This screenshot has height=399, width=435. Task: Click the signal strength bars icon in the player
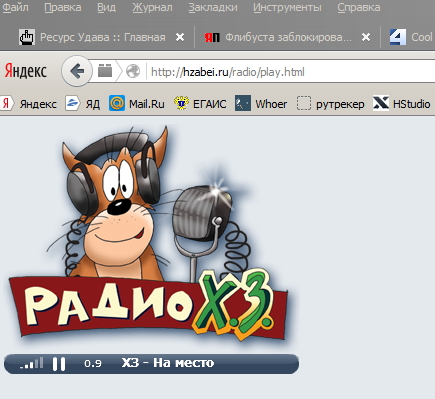32,363
